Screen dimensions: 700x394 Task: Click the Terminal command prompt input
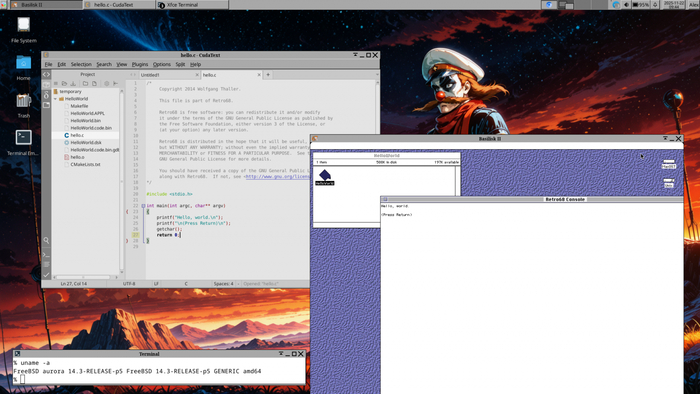click(x=22, y=380)
